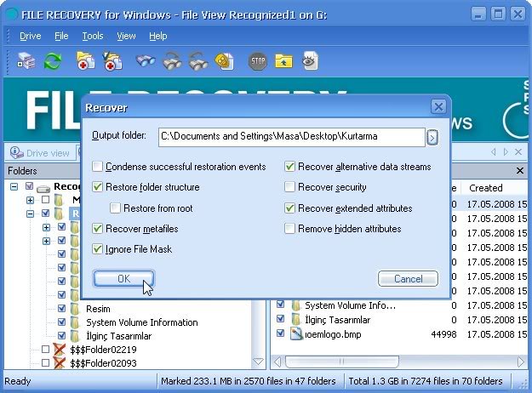Viewport: 532px width, 393px height.
Task: Close the Folders panel with X
Action: [x=520, y=171]
